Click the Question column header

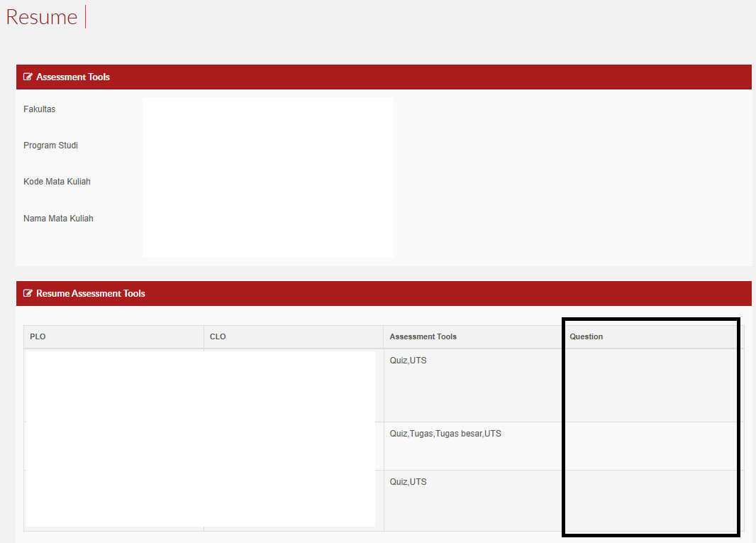coord(586,336)
